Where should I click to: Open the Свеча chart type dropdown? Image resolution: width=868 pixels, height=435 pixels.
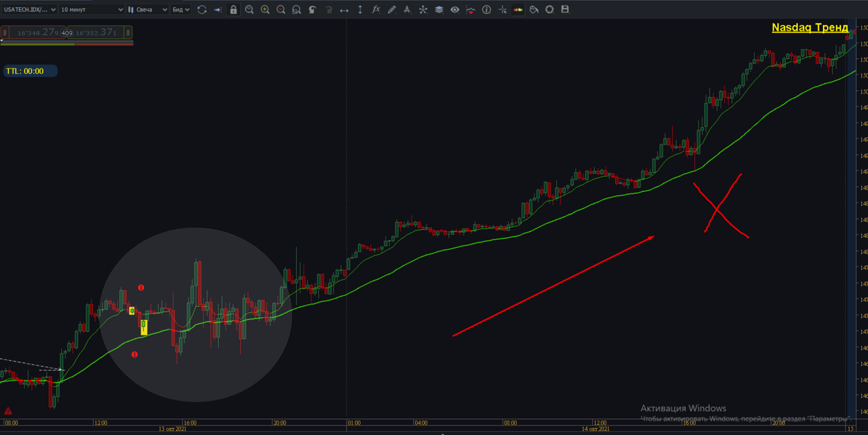pyautogui.click(x=147, y=9)
